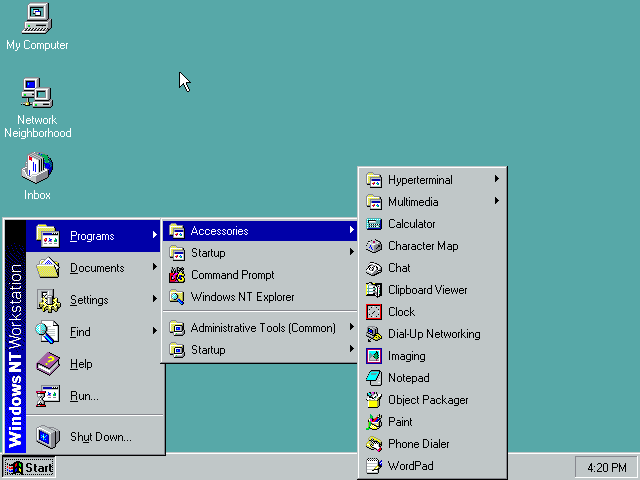Launch Windows NT Explorer label
This screenshot has height=480, width=640.
pos(242,297)
